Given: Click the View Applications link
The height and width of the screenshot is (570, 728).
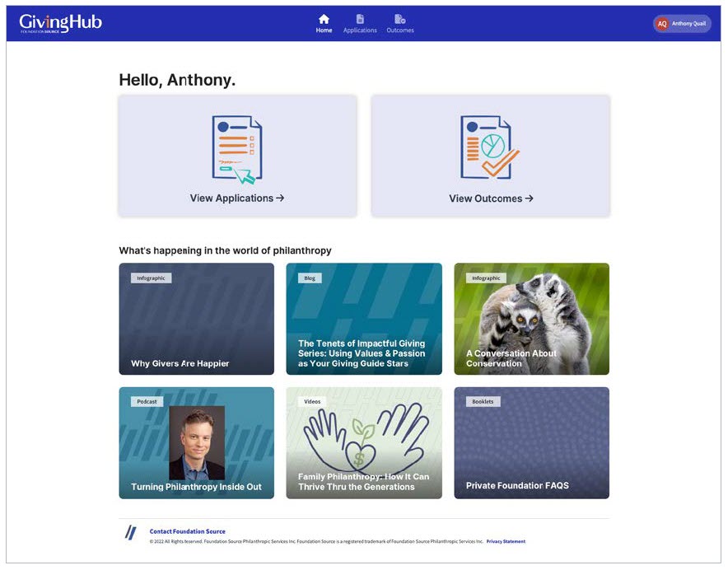Looking at the screenshot, I should [x=237, y=199].
